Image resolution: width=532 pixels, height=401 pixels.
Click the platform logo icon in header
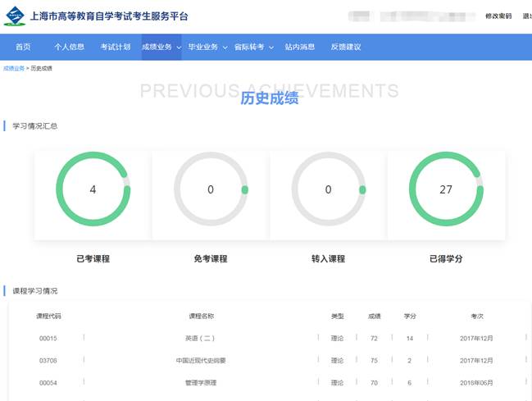coord(14,16)
